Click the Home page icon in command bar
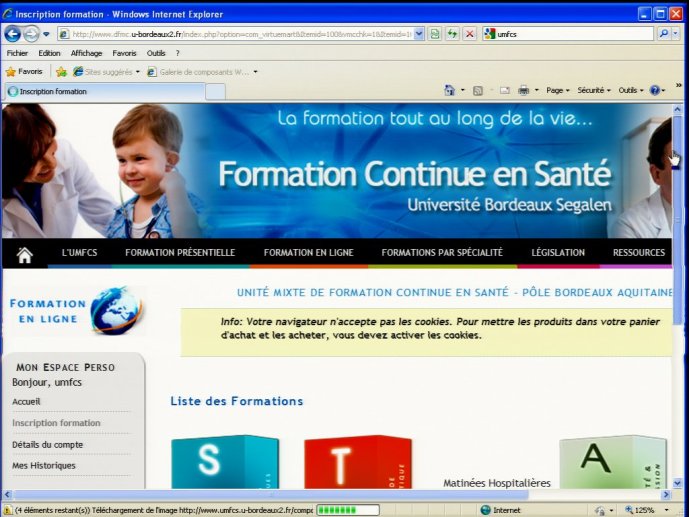Image resolution: width=689 pixels, height=517 pixels. (450, 90)
